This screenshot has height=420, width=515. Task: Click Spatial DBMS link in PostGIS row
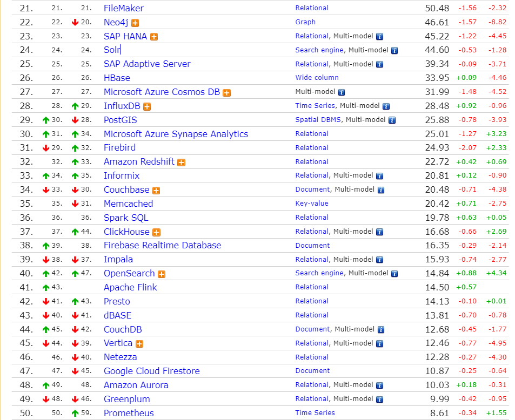pos(318,120)
